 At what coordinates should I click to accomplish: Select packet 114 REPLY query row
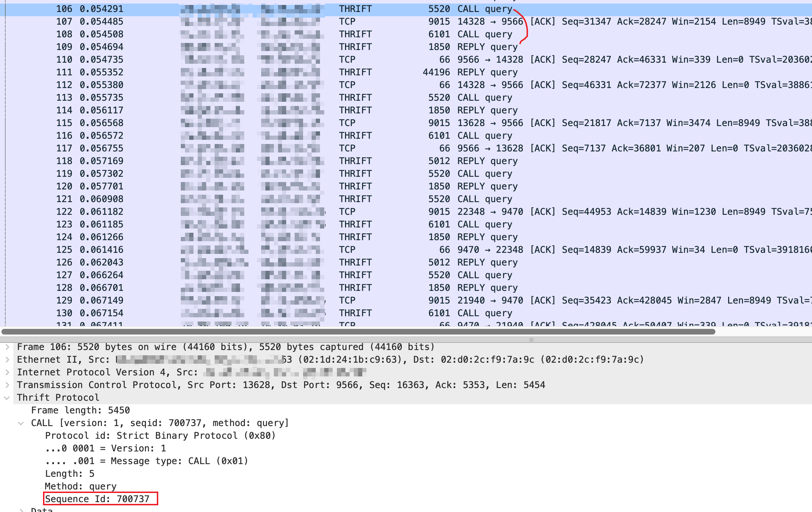coord(406,110)
